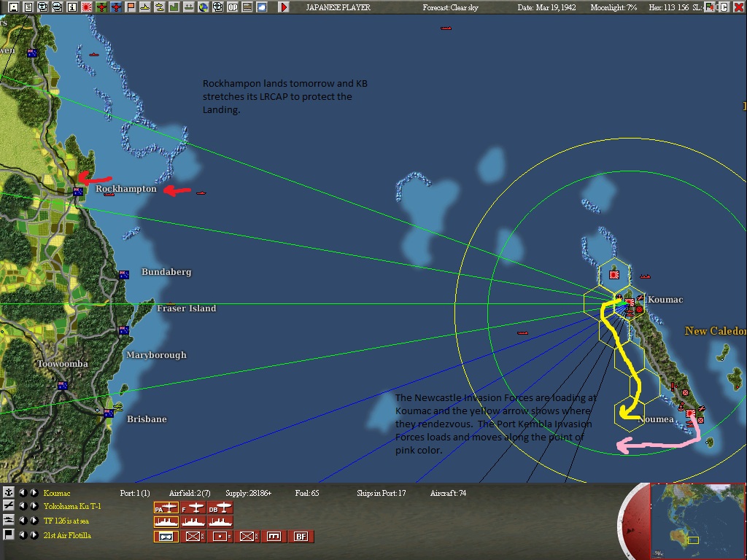
Task: Step back to previous squadron beside Yokohama Ku T-1
Action: click(23, 507)
